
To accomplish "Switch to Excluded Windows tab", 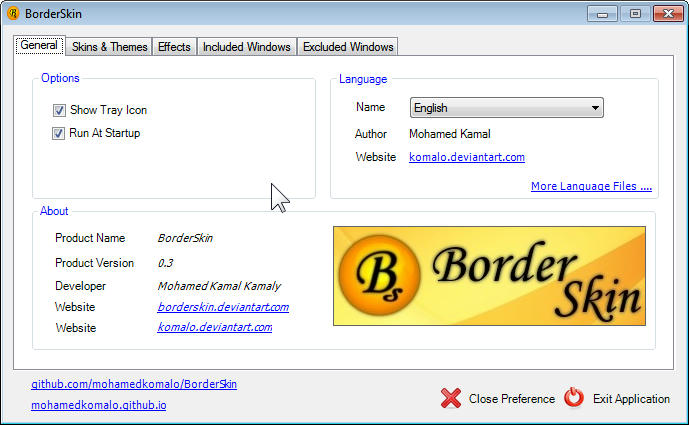I will (348, 47).
